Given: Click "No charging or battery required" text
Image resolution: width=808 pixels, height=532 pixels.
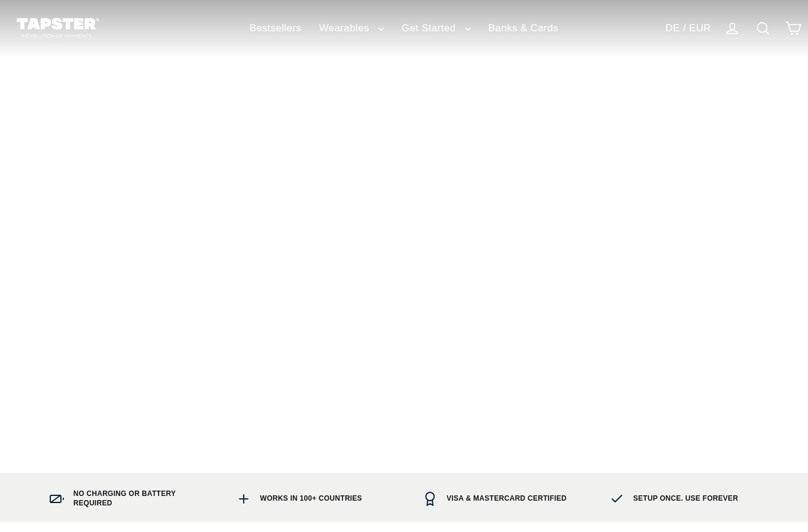Looking at the screenshot, I should (x=124, y=498).
